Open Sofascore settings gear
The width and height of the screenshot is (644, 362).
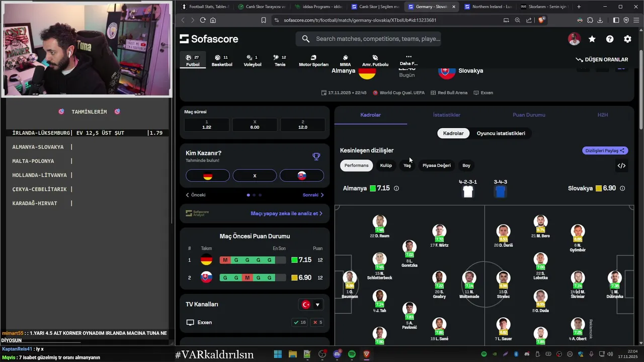tap(627, 39)
